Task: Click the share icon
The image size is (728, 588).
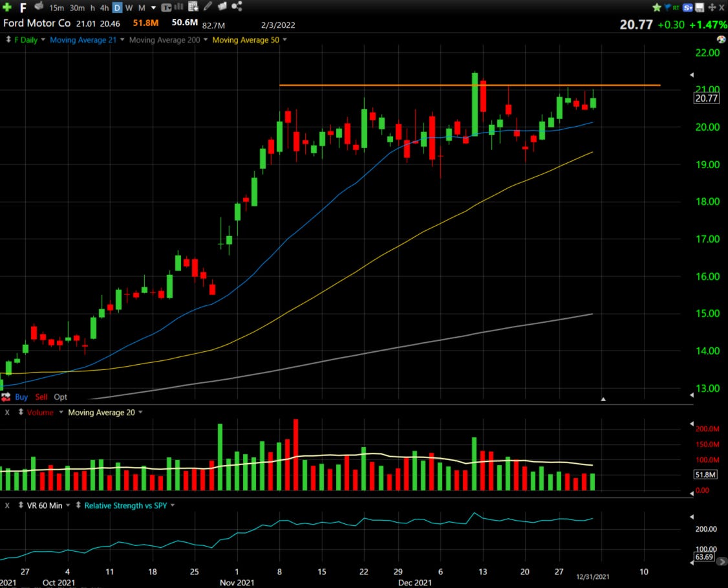Action: [x=237, y=6]
